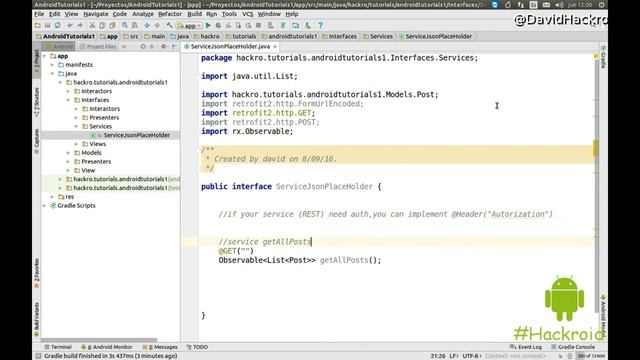Click the UTF-8 encoding status entry

(472, 356)
